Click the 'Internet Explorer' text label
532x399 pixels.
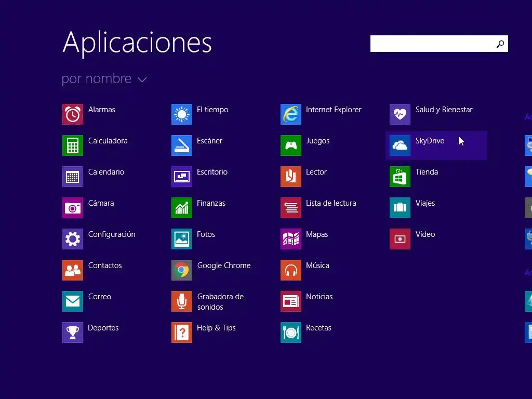pos(334,110)
